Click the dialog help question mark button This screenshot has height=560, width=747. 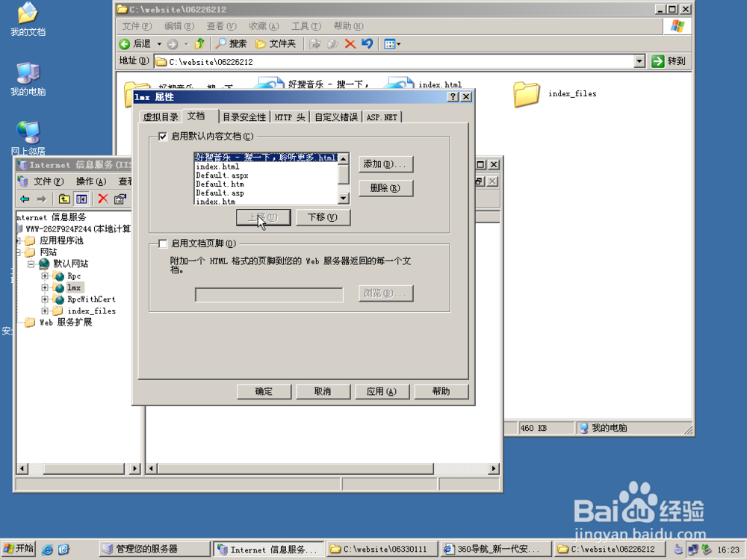pyautogui.click(x=453, y=96)
